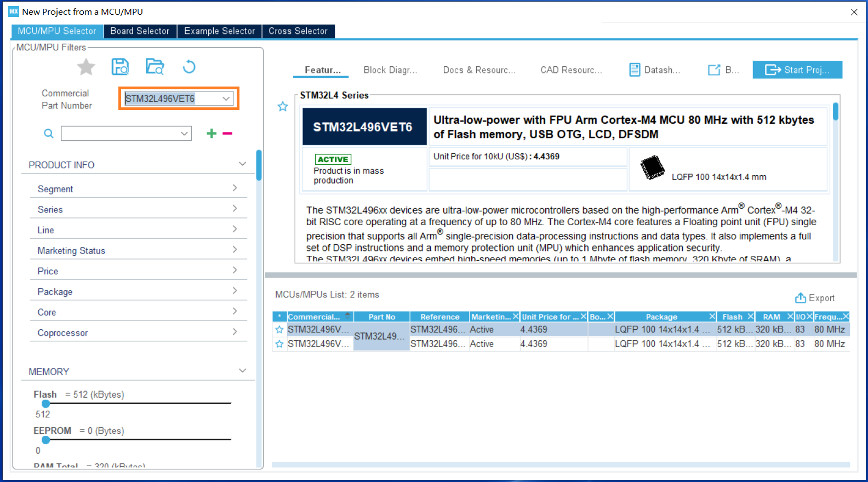Open Datasheet document icon

tap(635, 70)
